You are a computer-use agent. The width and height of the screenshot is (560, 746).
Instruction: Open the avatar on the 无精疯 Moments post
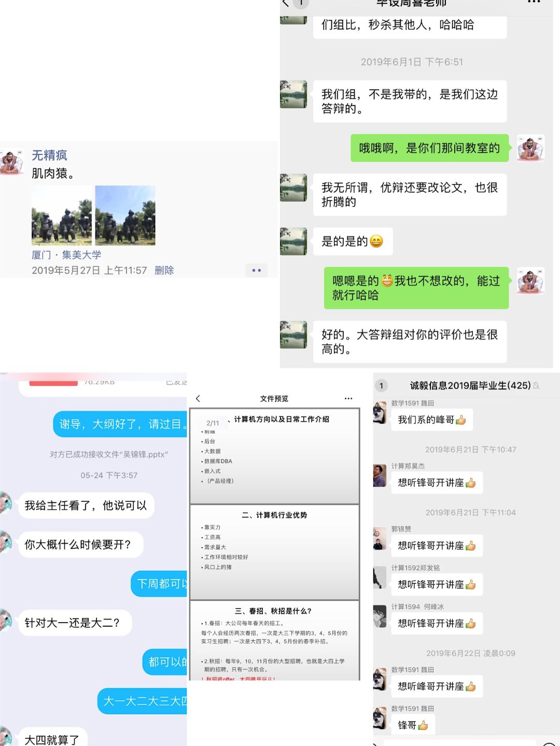pyautogui.click(x=11, y=162)
